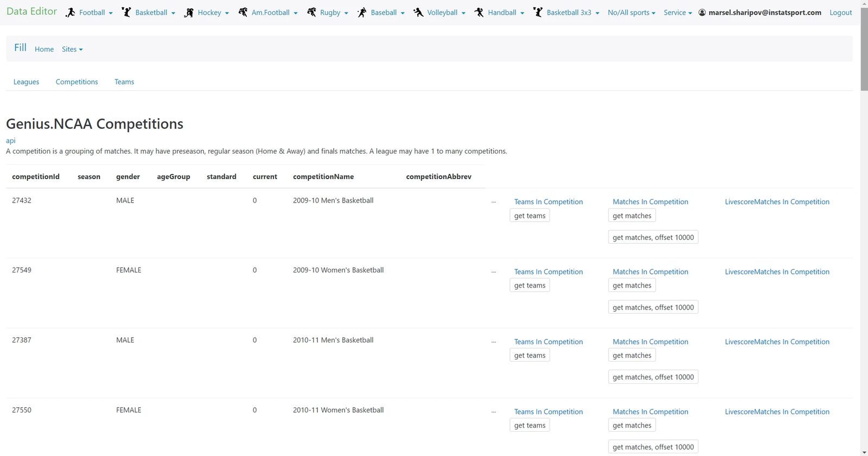868x456 pixels.
Task: Open Matches In Competition for 27432
Action: point(650,202)
